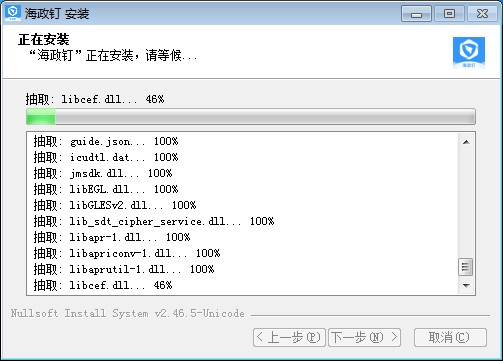This screenshot has width=503, height=362.
Task: Click the 正在安装 heading
Action: [x=44, y=39]
